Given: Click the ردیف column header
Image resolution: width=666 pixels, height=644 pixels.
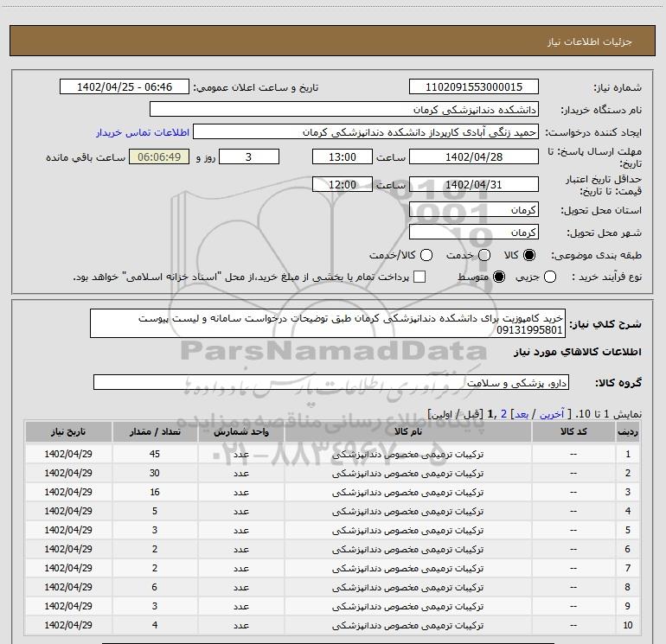Looking at the screenshot, I should point(628,431).
